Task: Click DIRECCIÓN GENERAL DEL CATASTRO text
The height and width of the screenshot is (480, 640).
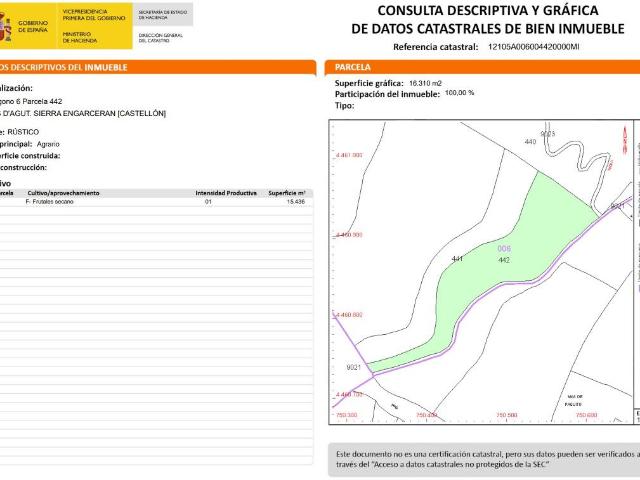Action: click(x=160, y=38)
